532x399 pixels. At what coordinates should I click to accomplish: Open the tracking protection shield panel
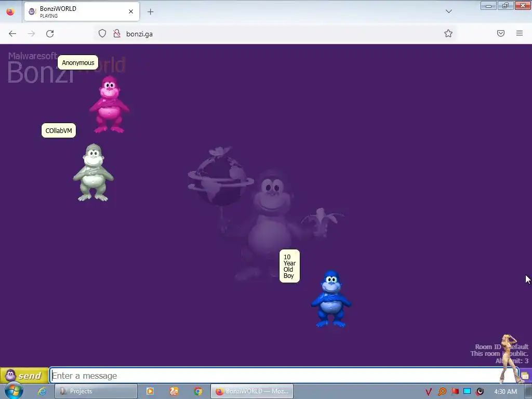click(102, 34)
